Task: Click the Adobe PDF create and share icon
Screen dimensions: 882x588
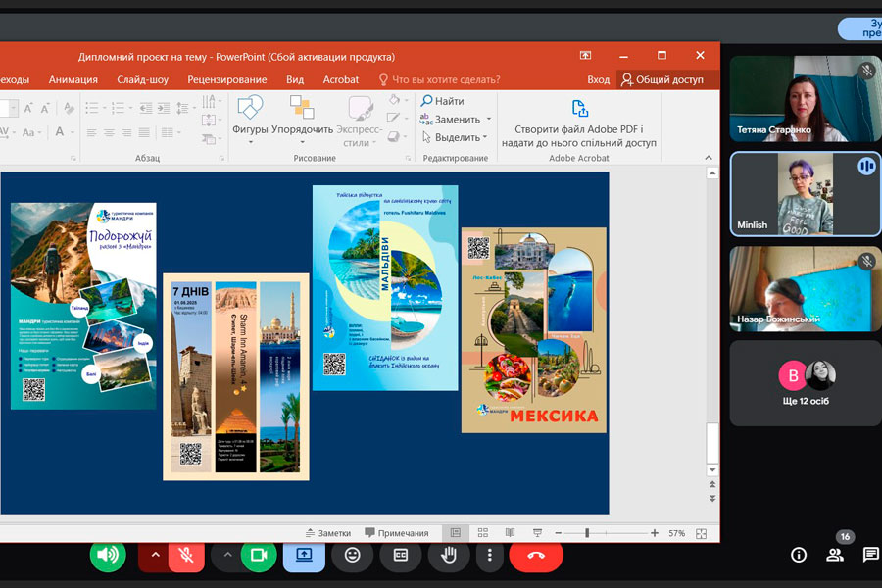Action: (x=579, y=108)
